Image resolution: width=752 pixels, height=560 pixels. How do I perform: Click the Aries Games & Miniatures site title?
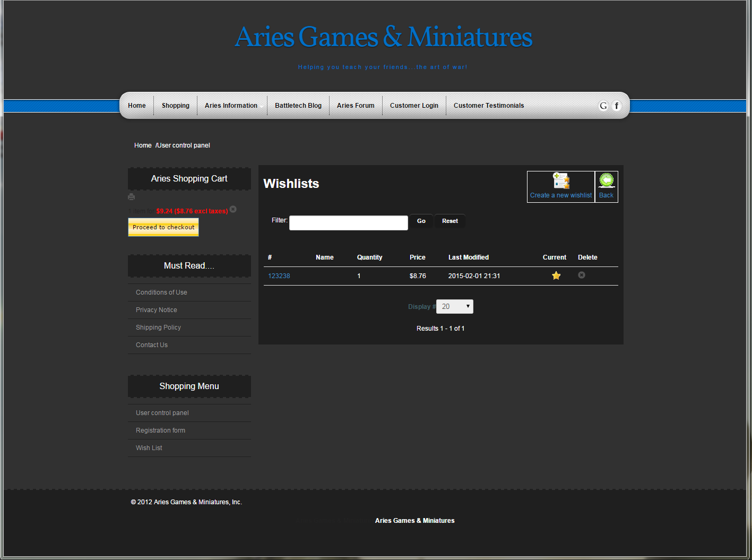384,37
